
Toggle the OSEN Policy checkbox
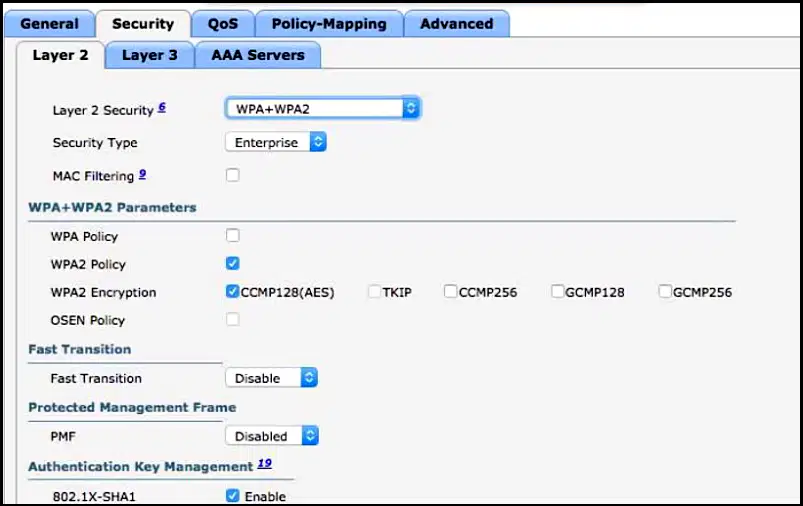pos(233,320)
